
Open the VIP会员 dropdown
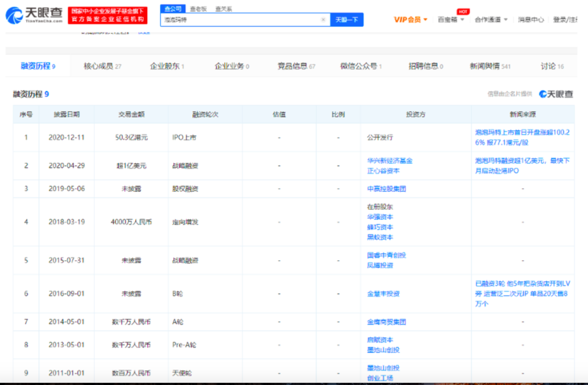[411, 19]
